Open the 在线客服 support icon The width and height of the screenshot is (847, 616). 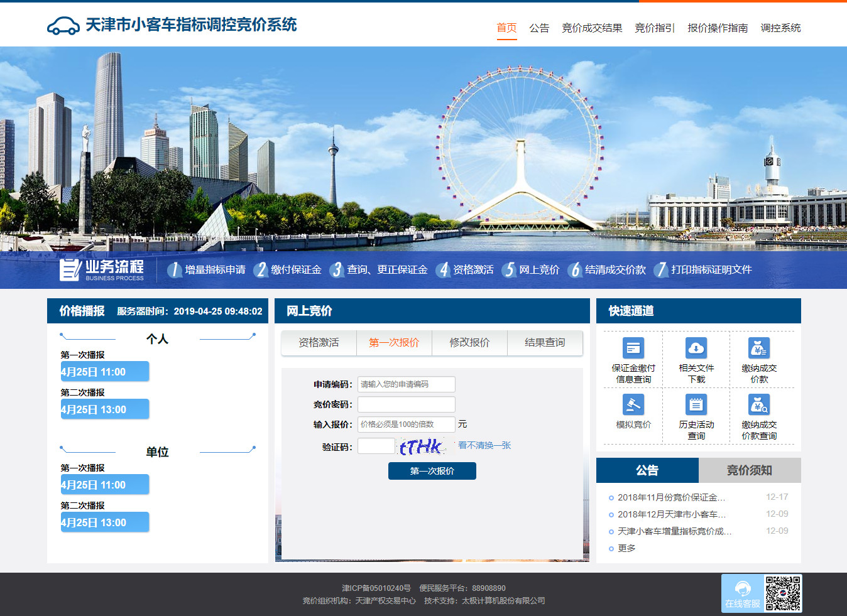[x=743, y=593]
